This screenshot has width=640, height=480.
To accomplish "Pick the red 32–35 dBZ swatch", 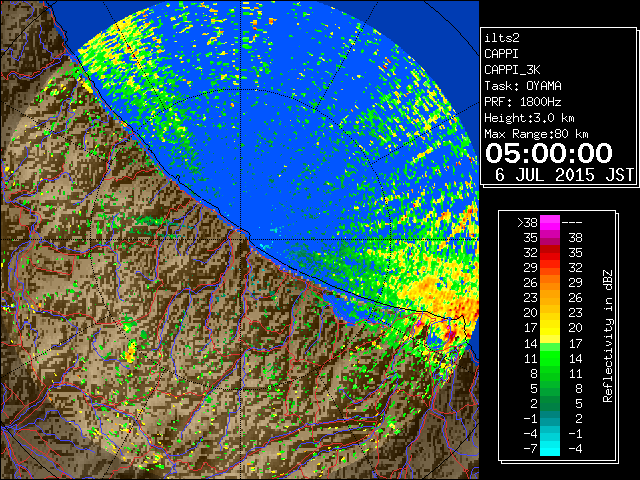I will click(550, 252).
